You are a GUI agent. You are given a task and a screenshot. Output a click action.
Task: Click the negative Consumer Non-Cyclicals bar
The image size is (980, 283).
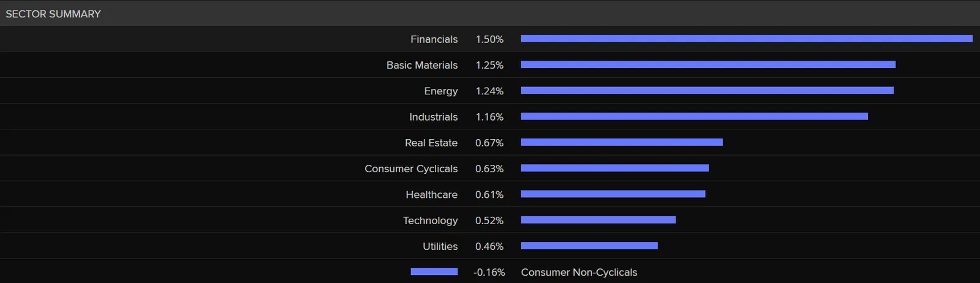pos(434,271)
